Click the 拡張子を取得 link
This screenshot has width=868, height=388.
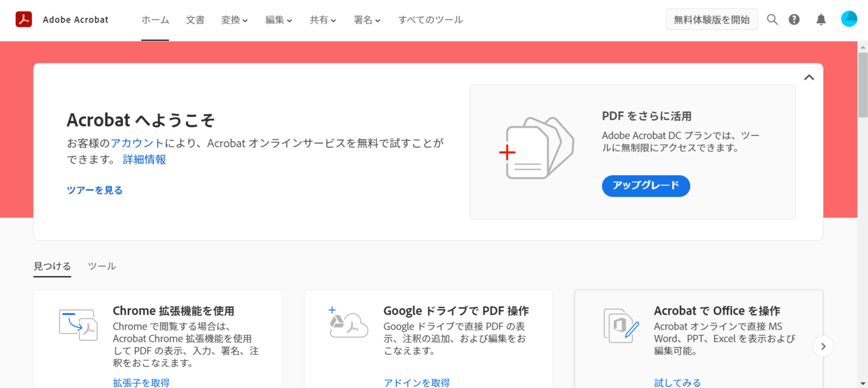pyautogui.click(x=141, y=383)
